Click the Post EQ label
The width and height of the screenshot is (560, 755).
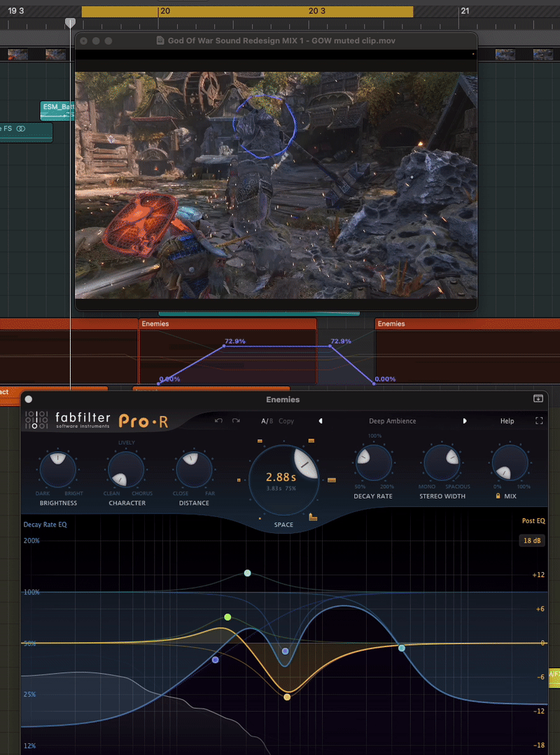pyautogui.click(x=533, y=520)
